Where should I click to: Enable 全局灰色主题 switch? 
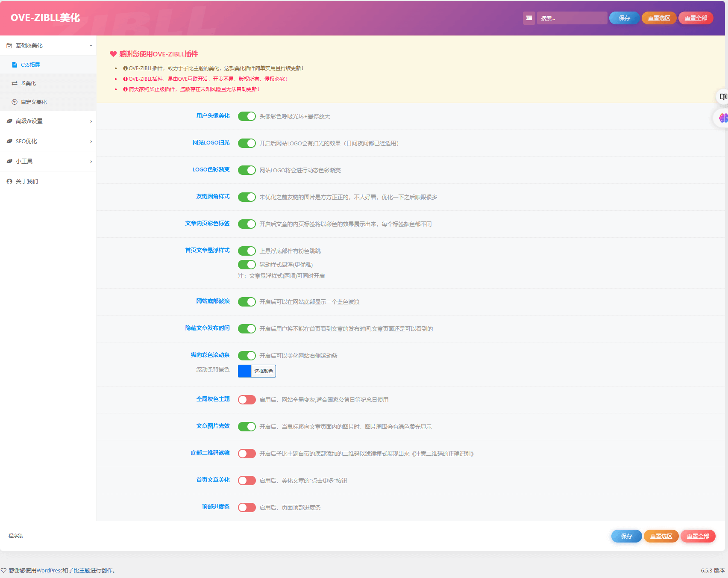click(x=247, y=400)
